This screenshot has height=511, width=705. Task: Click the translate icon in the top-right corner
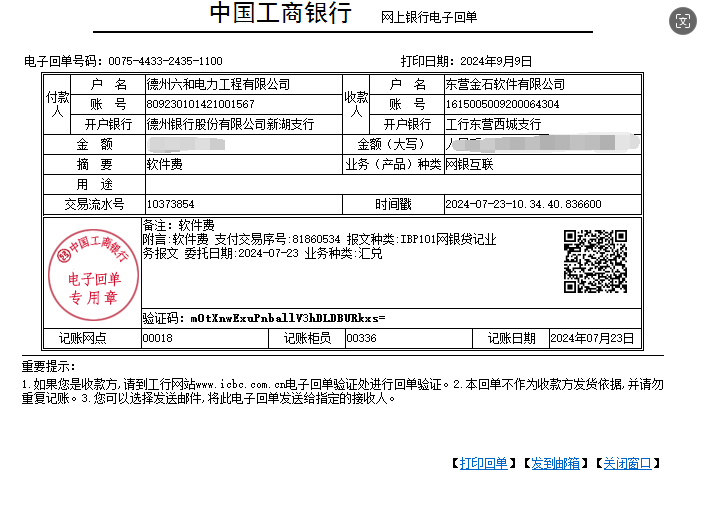click(x=683, y=21)
